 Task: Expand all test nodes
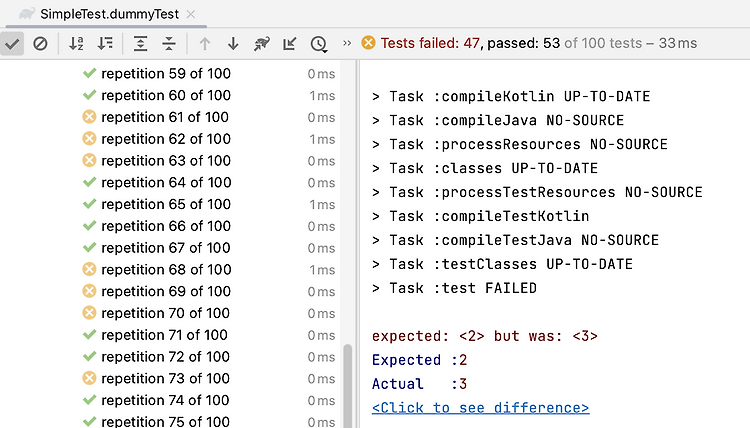[x=140, y=44]
